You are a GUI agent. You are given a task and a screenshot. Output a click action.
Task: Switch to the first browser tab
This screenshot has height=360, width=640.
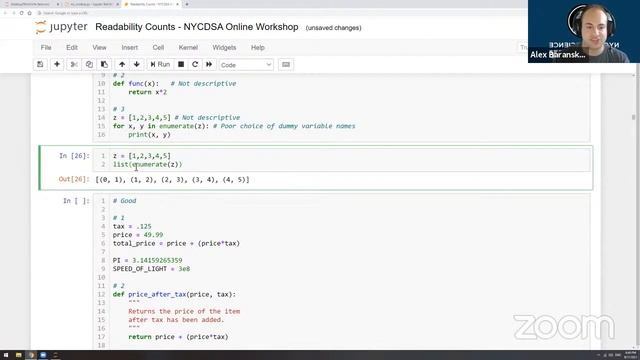tap(31, 4)
